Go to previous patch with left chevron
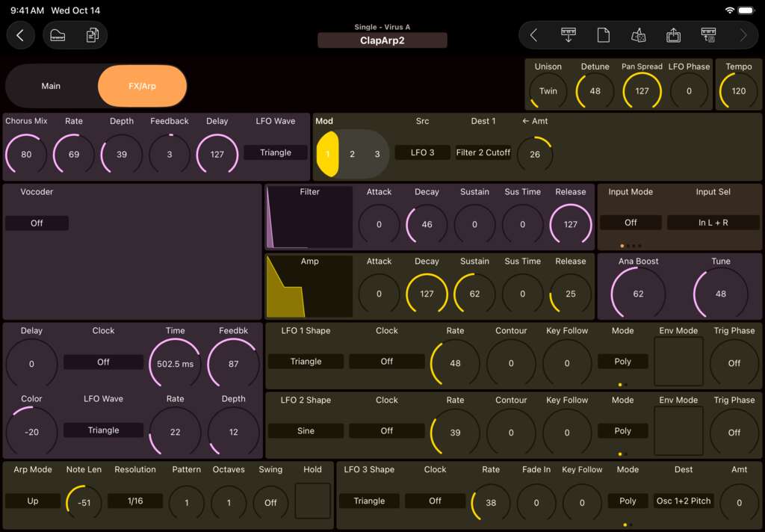 pyautogui.click(x=533, y=35)
